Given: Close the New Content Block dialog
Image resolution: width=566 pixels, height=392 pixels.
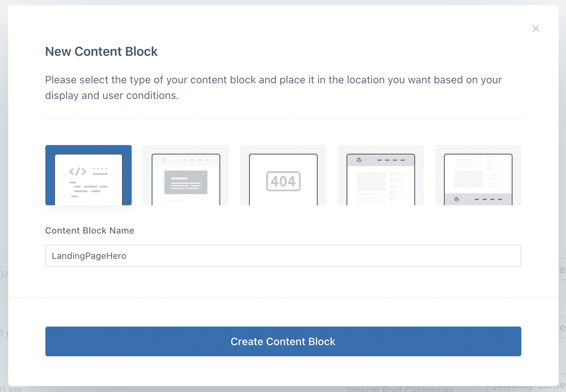Looking at the screenshot, I should (x=536, y=28).
